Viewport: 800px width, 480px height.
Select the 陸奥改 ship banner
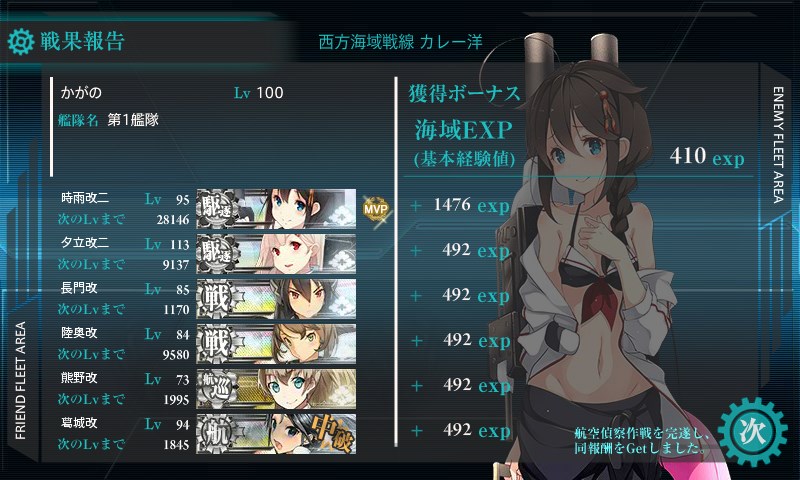276,344
